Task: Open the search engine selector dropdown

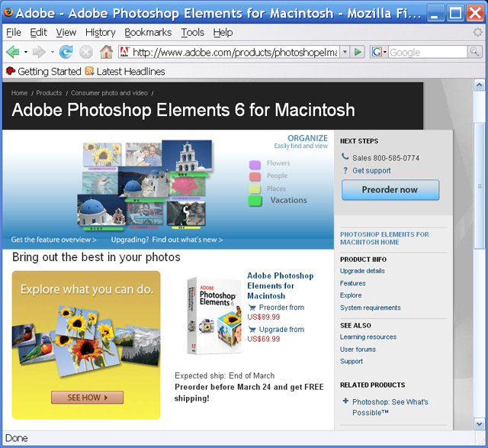Action: coord(384,52)
